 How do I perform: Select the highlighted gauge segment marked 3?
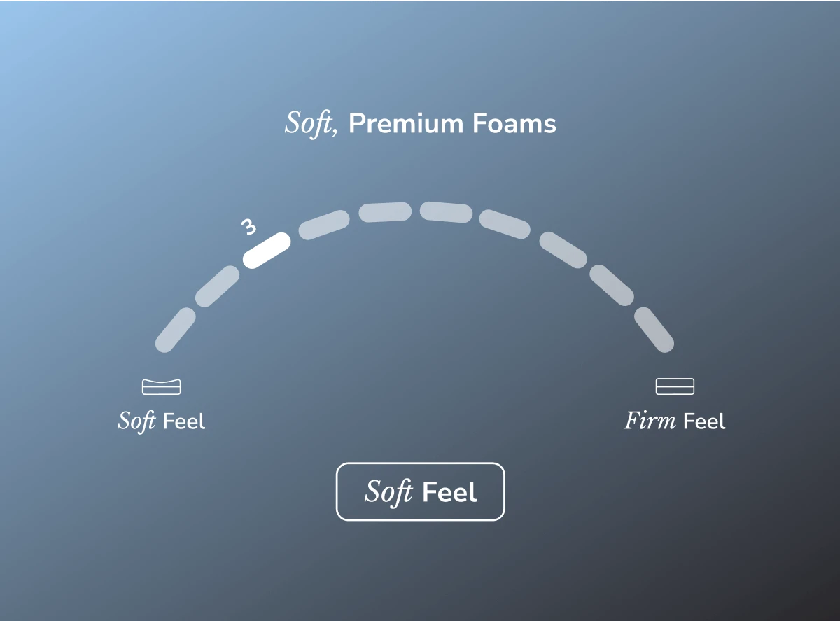(x=267, y=250)
